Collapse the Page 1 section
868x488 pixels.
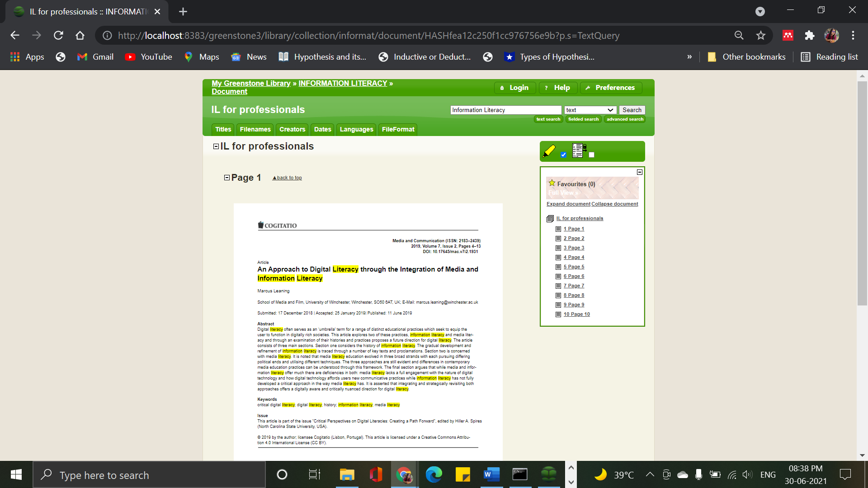tap(227, 178)
